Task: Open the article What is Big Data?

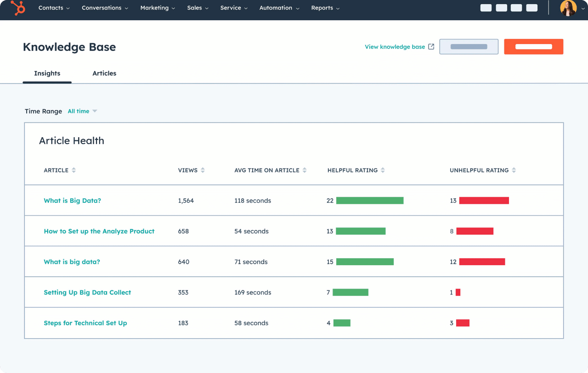Action: tap(72, 200)
